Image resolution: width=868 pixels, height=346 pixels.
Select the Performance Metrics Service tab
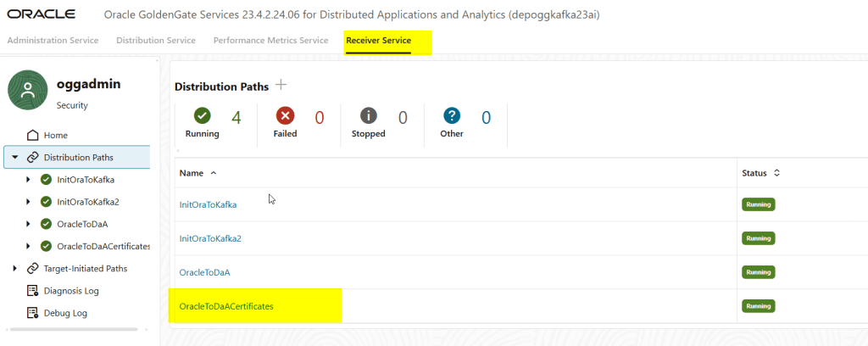270,41
